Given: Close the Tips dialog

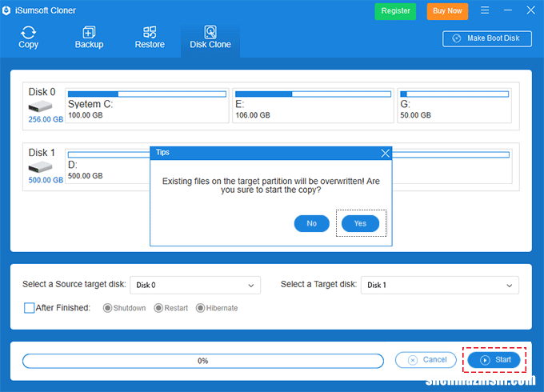Looking at the screenshot, I should coord(385,154).
